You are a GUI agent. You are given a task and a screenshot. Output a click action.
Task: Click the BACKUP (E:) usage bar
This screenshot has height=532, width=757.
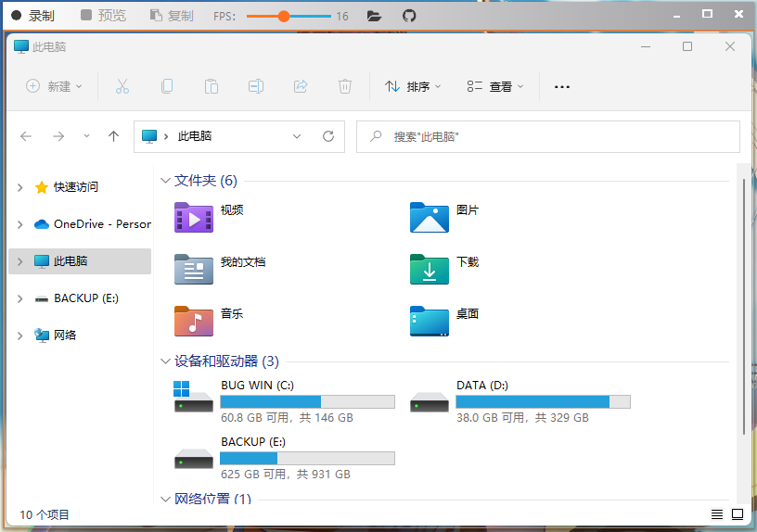pyautogui.click(x=308, y=458)
